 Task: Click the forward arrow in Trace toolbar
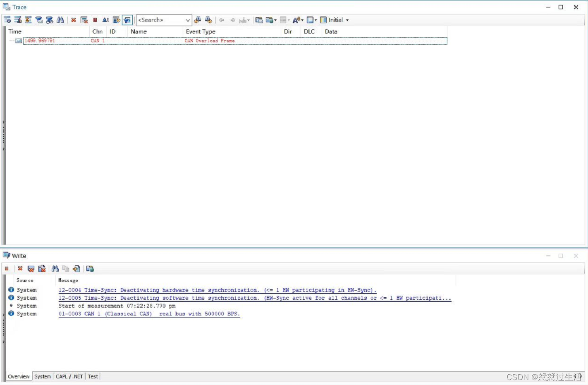(233, 20)
